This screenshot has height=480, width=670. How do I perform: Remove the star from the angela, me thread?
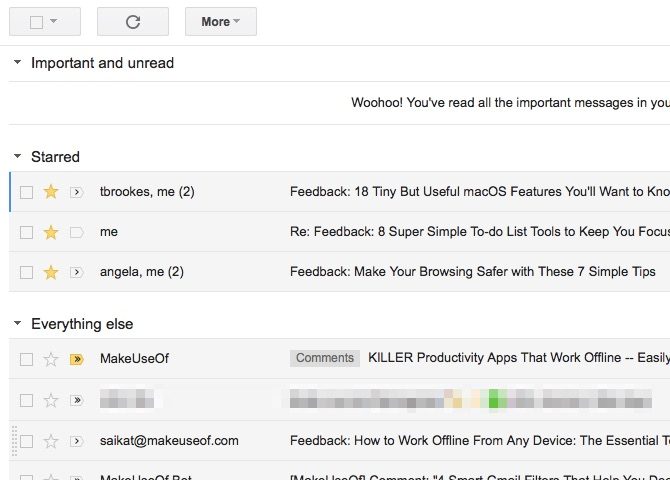(51, 272)
